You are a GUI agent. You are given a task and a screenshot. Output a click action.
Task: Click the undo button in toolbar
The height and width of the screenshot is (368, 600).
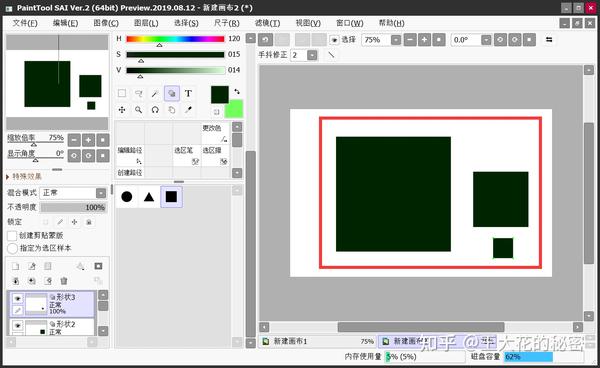[266, 40]
